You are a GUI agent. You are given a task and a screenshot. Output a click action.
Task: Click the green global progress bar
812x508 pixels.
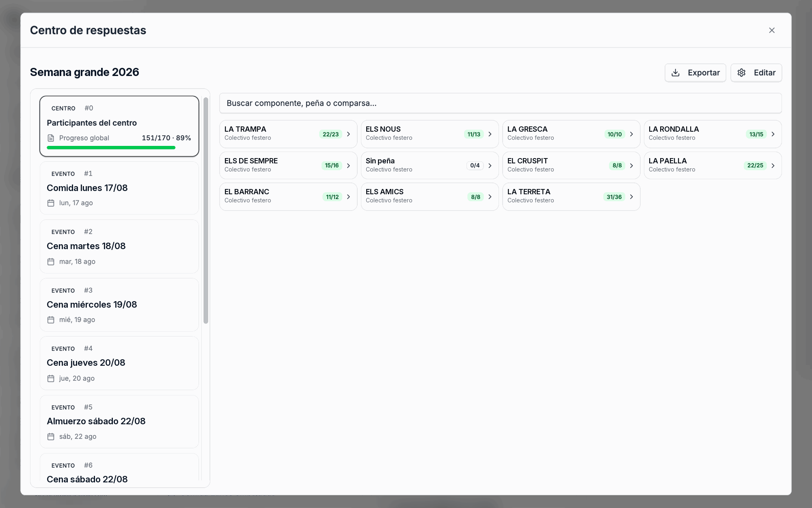[111, 148]
